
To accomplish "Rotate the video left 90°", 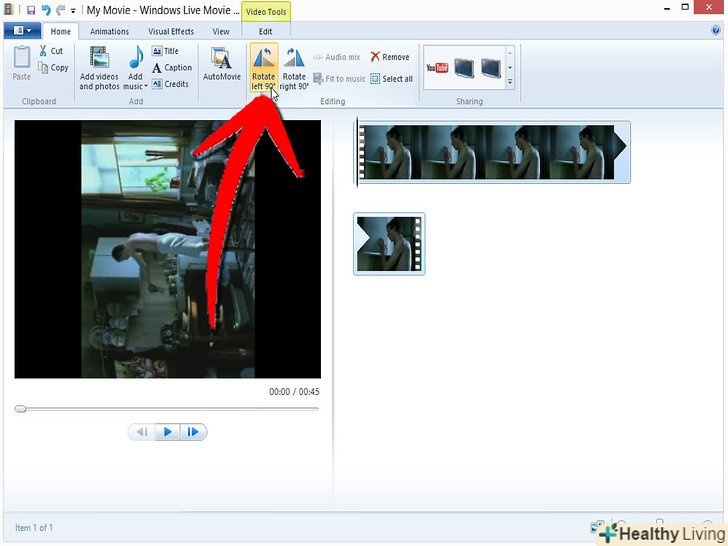I will (x=263, y=68).
